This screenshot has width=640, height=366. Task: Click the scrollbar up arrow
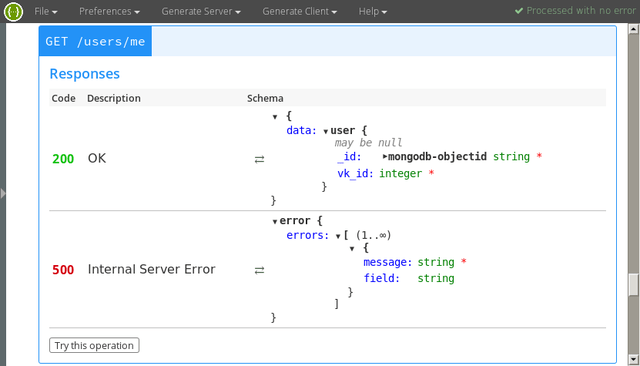click(633, 29)
